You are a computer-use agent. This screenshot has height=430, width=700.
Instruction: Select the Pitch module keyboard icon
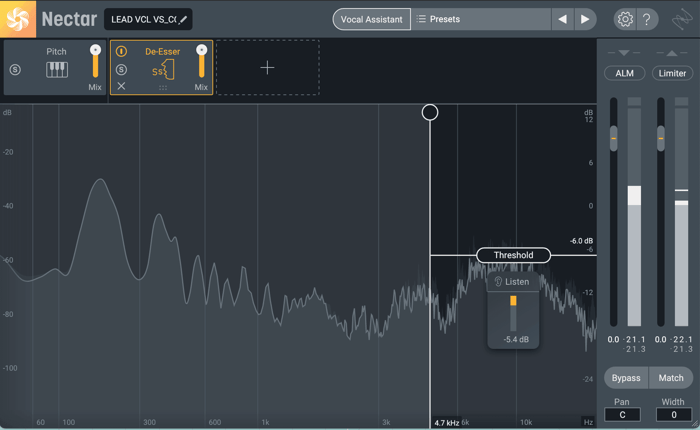coord(57,70)
